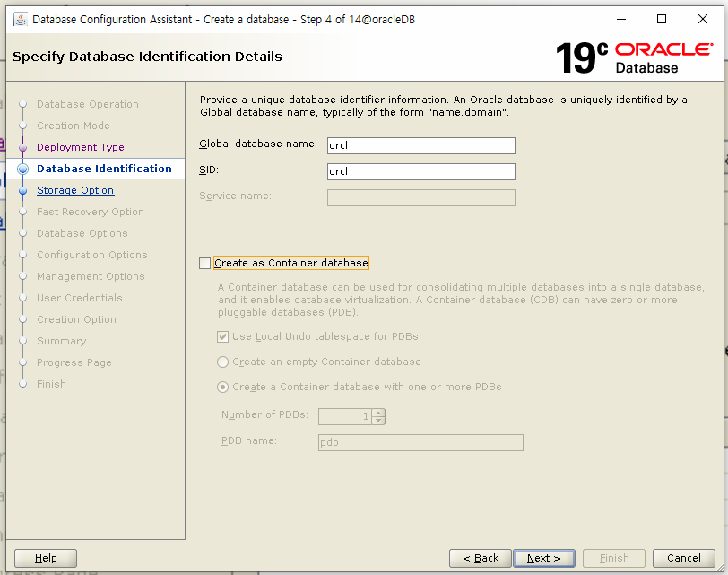Viewport: 728px width, 575px height.
Task: Click the Oracle 19c Database logo
Action: pos(634,57)
